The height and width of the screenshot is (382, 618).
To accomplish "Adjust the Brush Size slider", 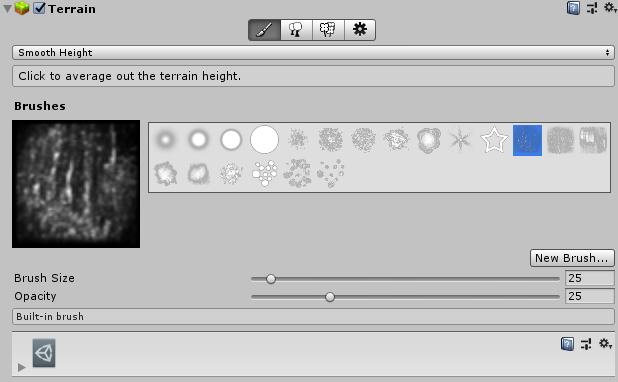I will 405,279.
